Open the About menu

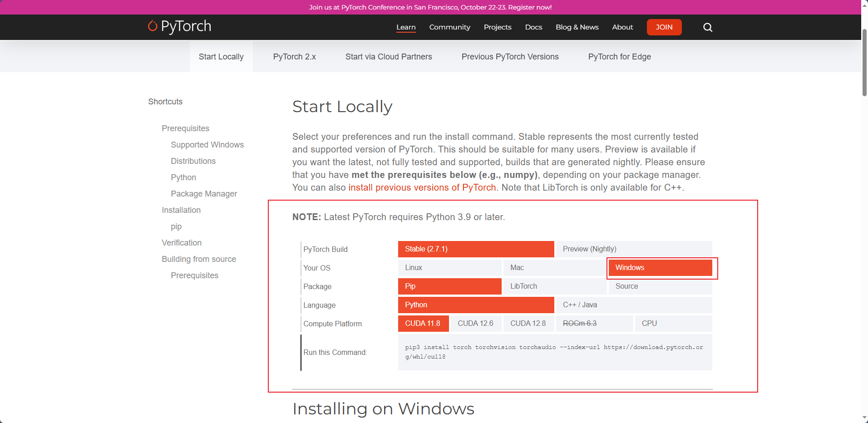(622, 27)
